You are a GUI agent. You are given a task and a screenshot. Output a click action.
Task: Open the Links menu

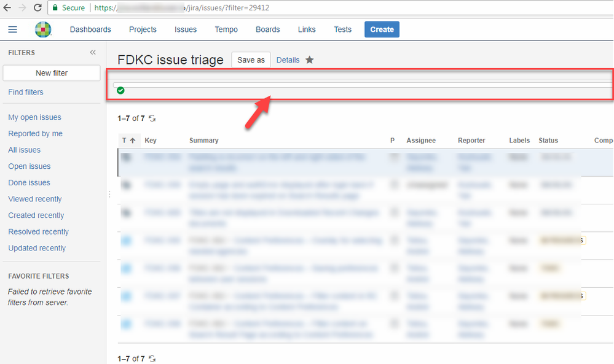(307, 29)
